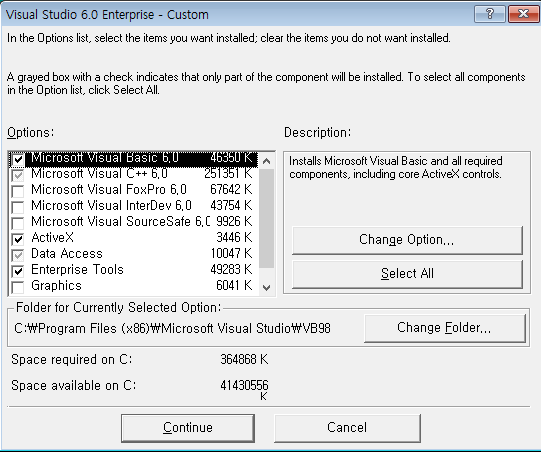The height and width of the screenshot is (452, 541).
Task: Check the Graphics option checkbox
Action: pos(18,287)
